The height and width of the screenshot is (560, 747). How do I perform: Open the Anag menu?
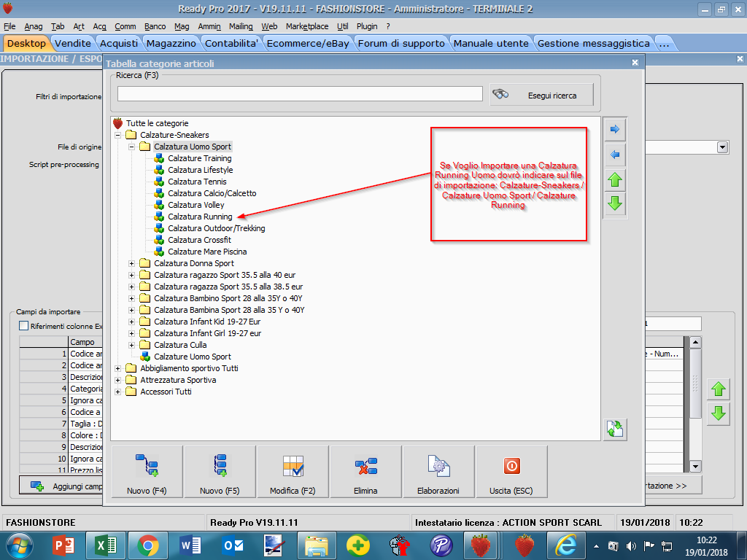[34, 26]
